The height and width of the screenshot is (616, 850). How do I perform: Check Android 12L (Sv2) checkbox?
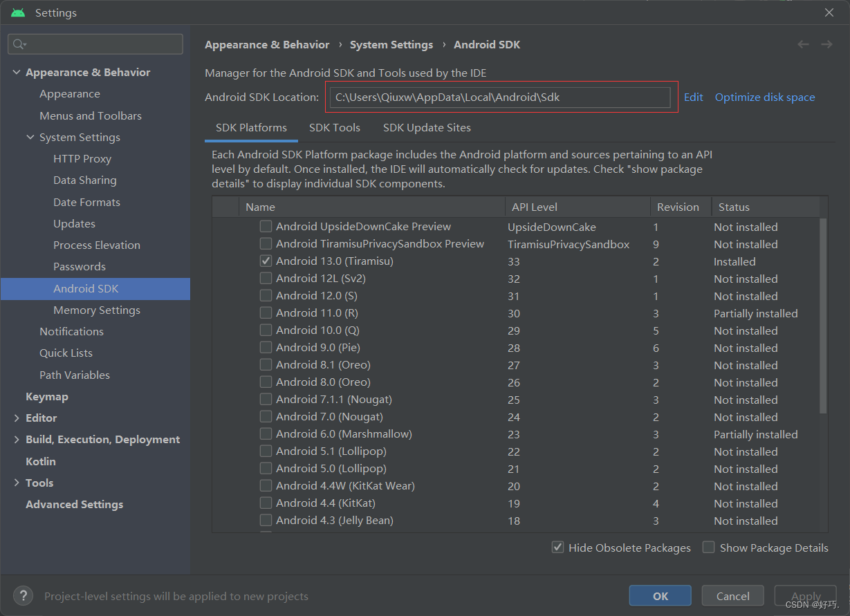point(266,278)
